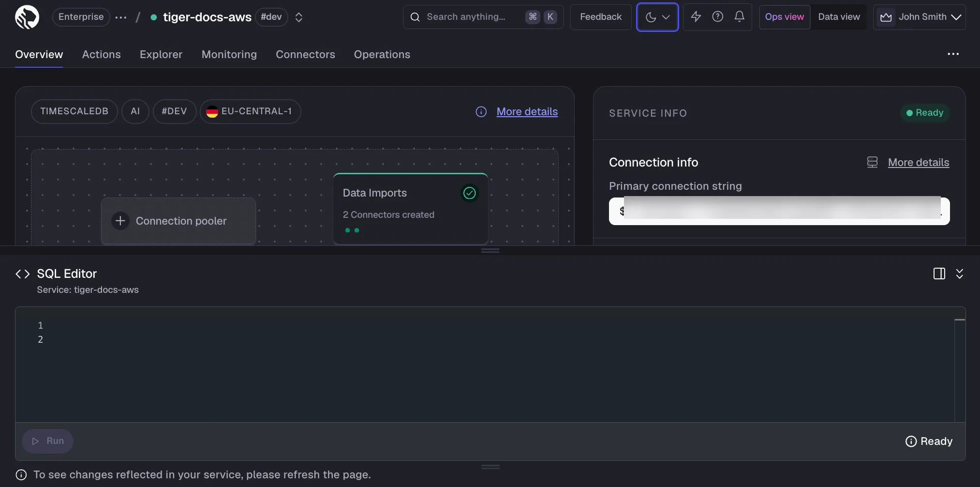Click the info icon beside service More details

coord(481,112)
